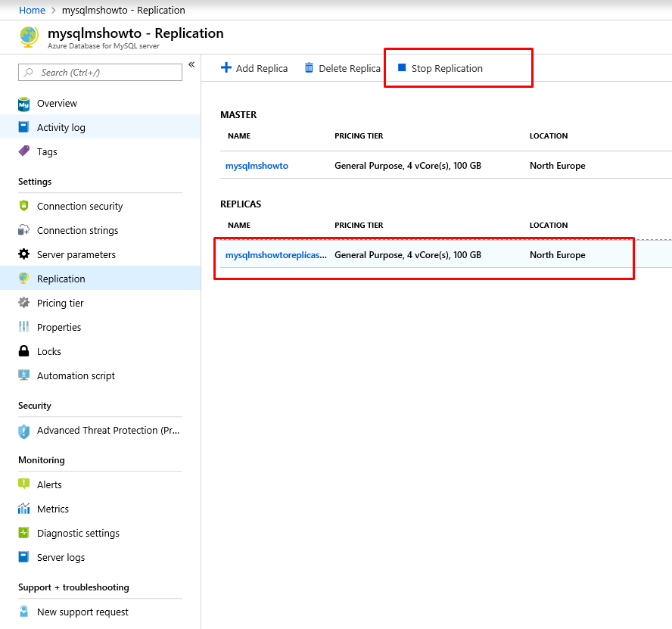Open Server logs item

tap(101, 557)
